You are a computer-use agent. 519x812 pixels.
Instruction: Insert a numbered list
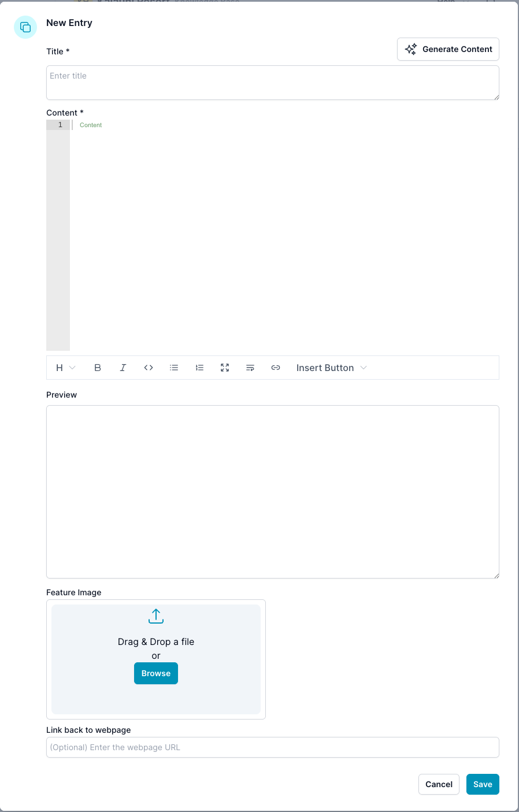[199, 368]
